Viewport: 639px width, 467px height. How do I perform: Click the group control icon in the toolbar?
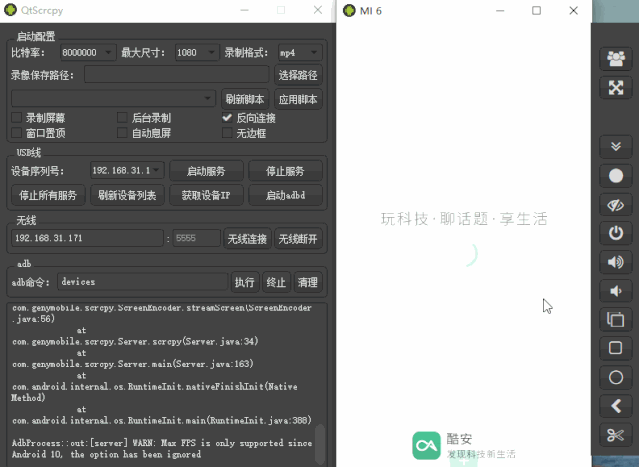pyautogui.click(x=616, y=59)
